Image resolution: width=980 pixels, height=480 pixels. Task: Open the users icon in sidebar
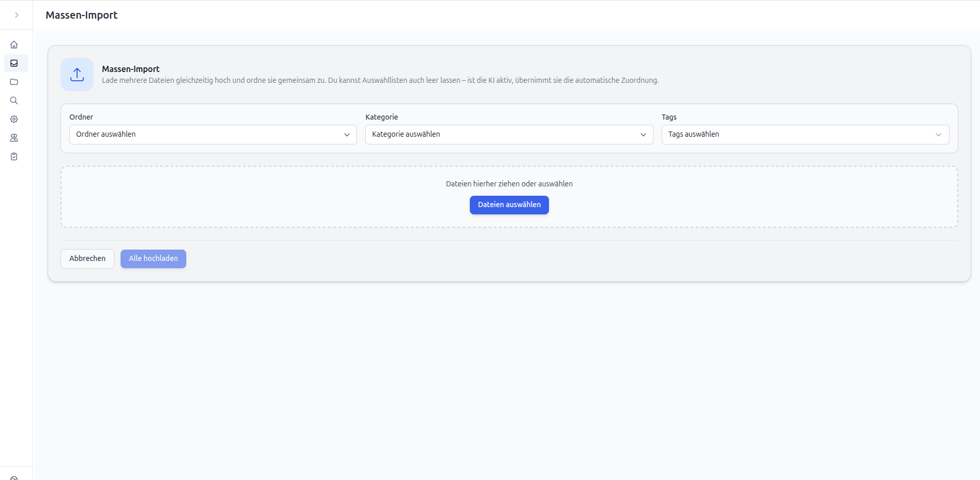pyautogui.click(x=14, y=138)
